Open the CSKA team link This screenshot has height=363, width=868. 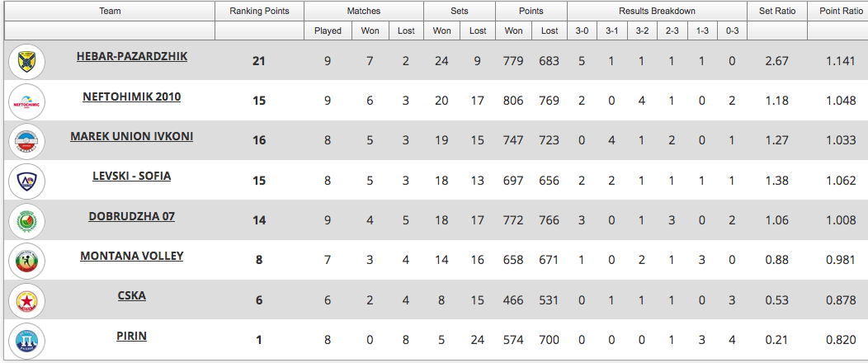[132, 295]
